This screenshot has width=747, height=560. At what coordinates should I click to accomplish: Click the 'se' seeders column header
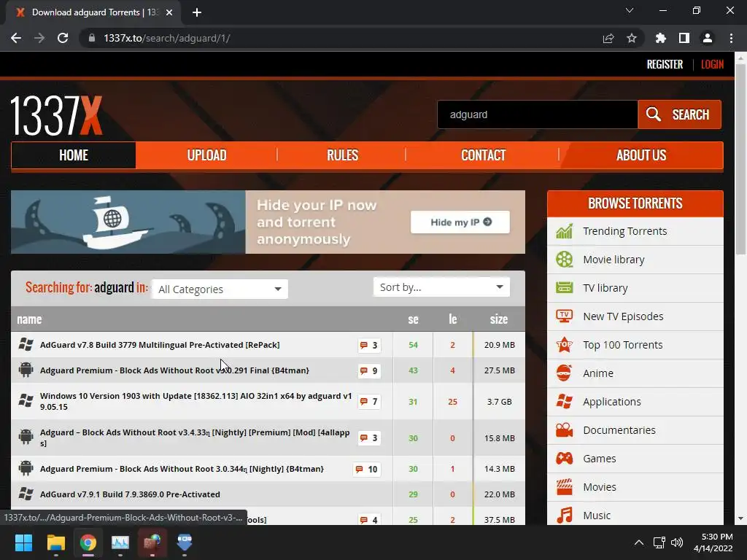tap(413, 319)
